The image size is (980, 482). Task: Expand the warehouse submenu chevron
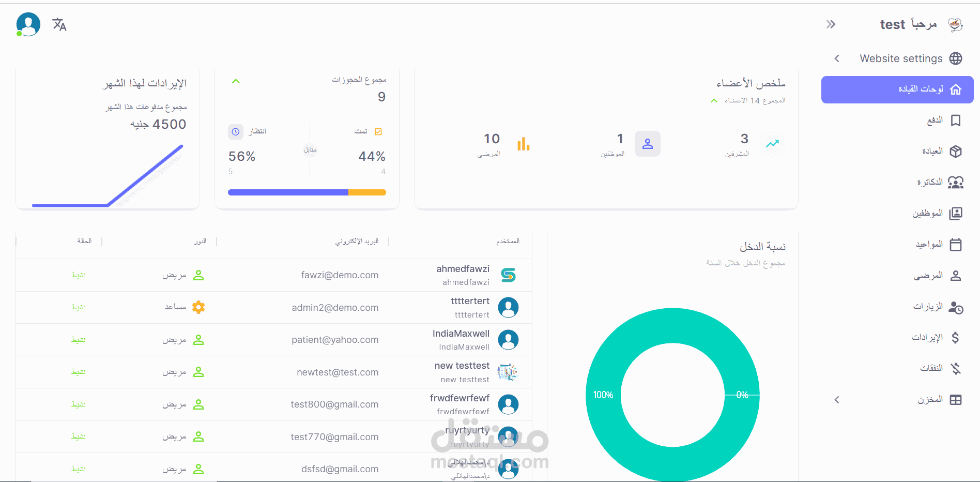(837, 400)
